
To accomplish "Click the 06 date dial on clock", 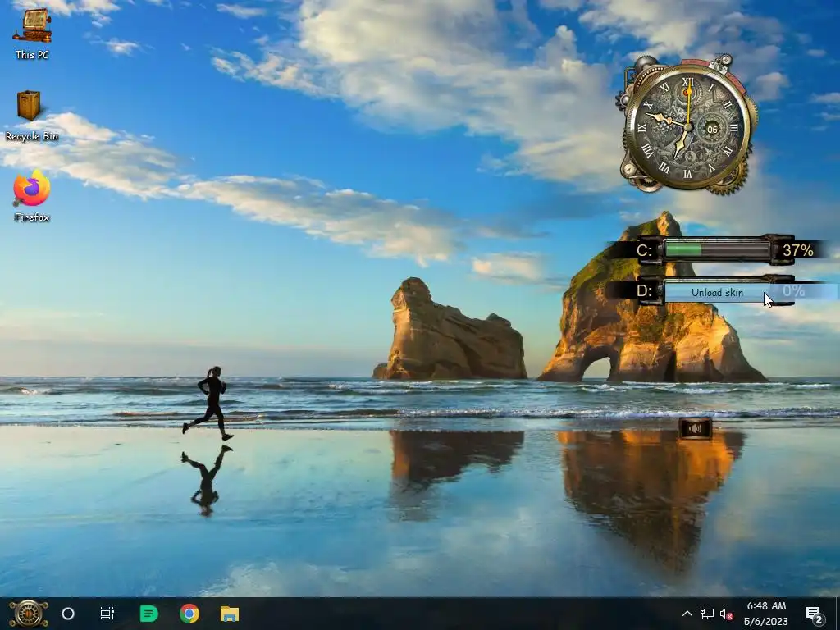I will [x=712, y=130].
